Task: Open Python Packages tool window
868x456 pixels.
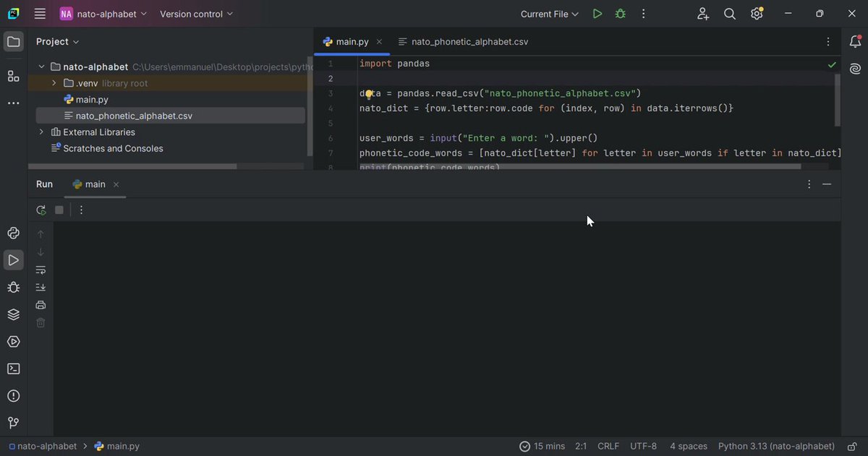Action: [x=13, y=314]
